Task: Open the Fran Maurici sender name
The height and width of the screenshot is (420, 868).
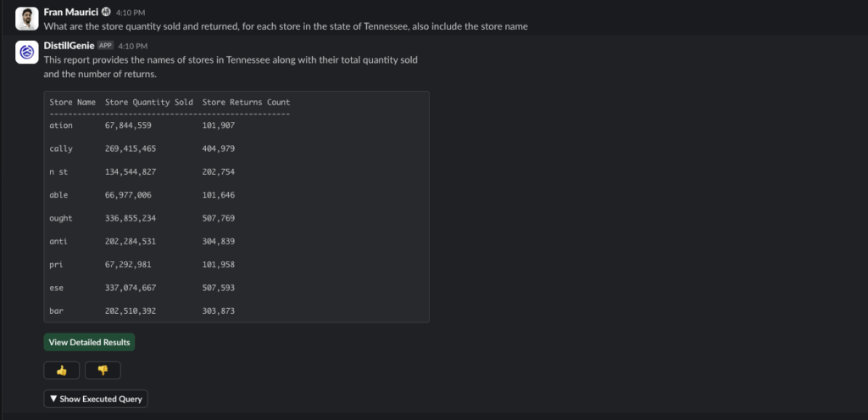Action: [x=71, y=12]
